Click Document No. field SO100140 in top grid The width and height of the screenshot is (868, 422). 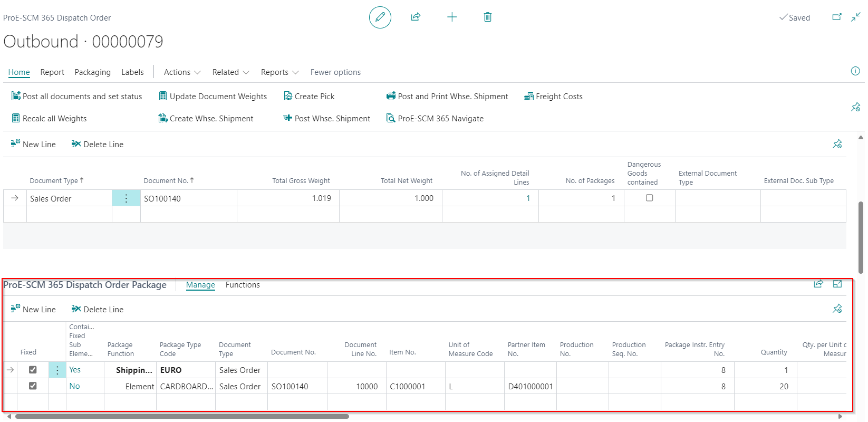189,198
